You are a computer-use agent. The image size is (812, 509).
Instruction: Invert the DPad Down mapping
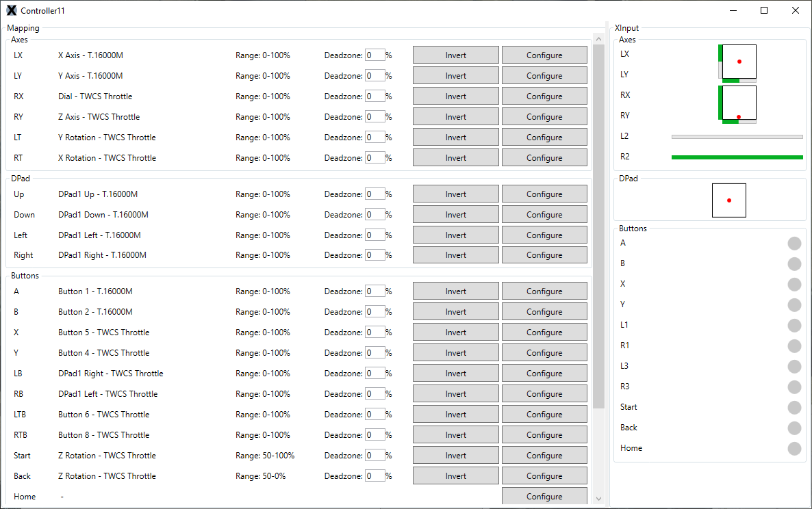coord(456,214)
